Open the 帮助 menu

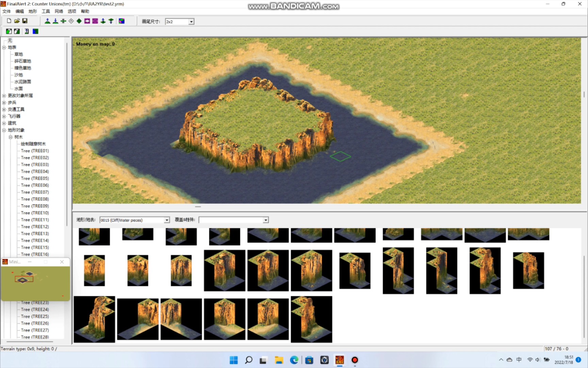point(85,11)
